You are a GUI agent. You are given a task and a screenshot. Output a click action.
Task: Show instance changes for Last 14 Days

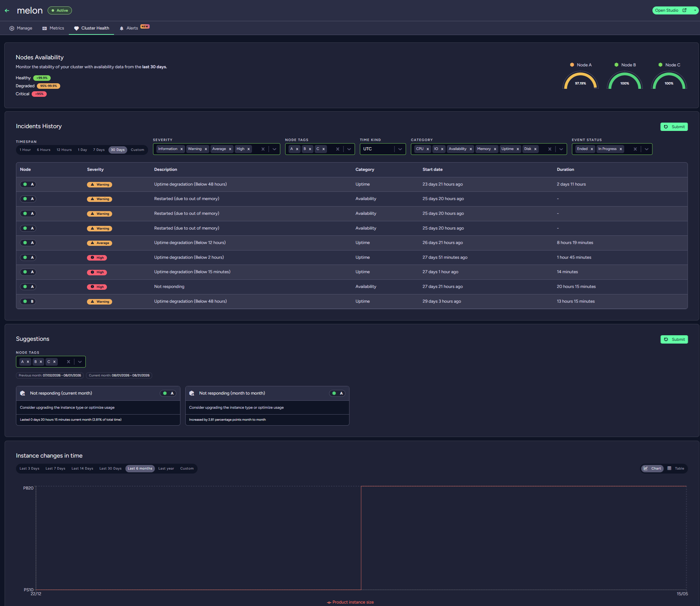[x=82, y=469]
